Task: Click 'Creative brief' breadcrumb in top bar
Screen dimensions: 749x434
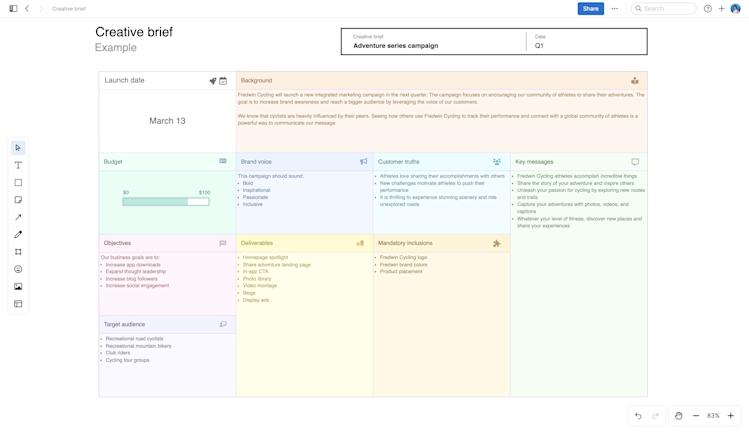Action: 69,9
